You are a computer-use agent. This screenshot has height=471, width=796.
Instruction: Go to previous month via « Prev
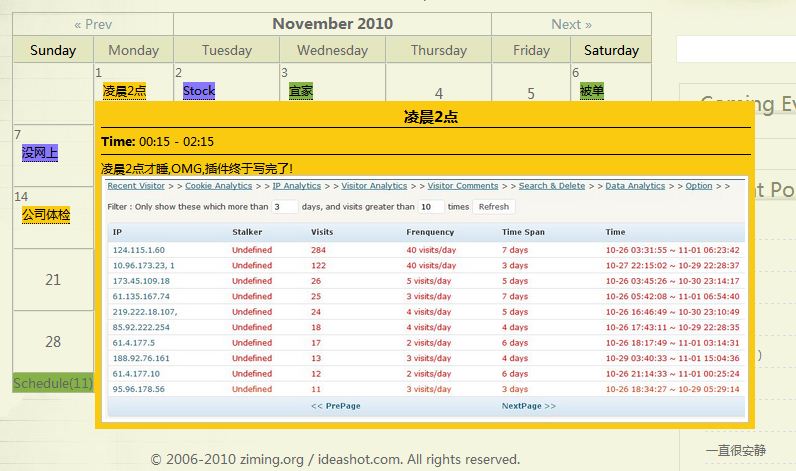tap(93, 24)
